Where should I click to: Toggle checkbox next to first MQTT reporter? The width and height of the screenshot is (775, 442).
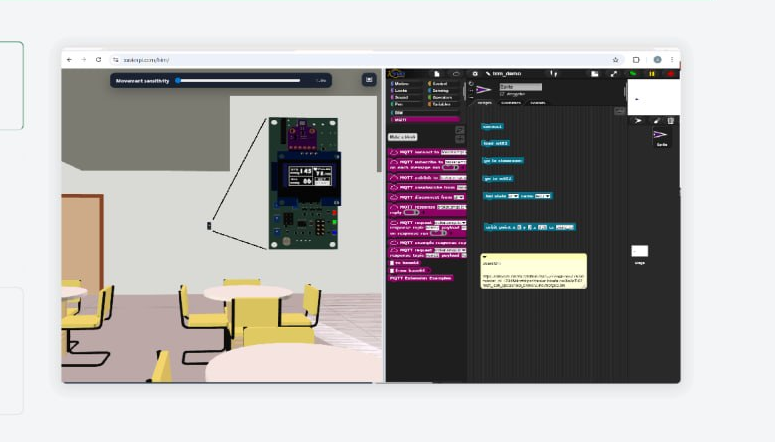pyautogui.click(x=392, y=263)
